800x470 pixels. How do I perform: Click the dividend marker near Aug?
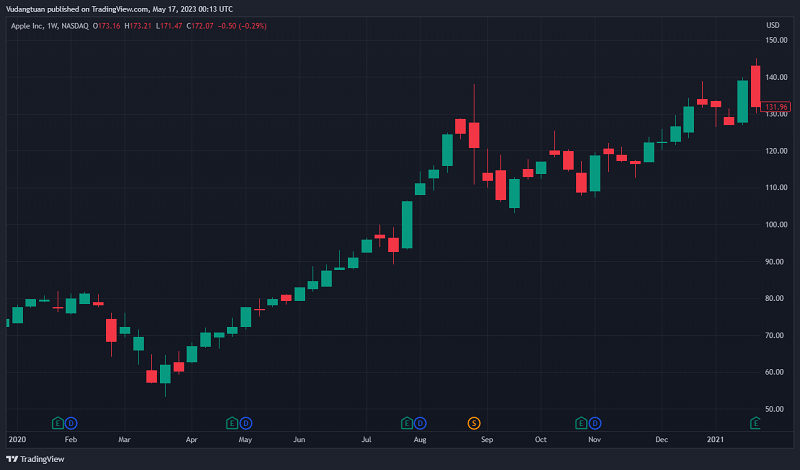(420, 422)
